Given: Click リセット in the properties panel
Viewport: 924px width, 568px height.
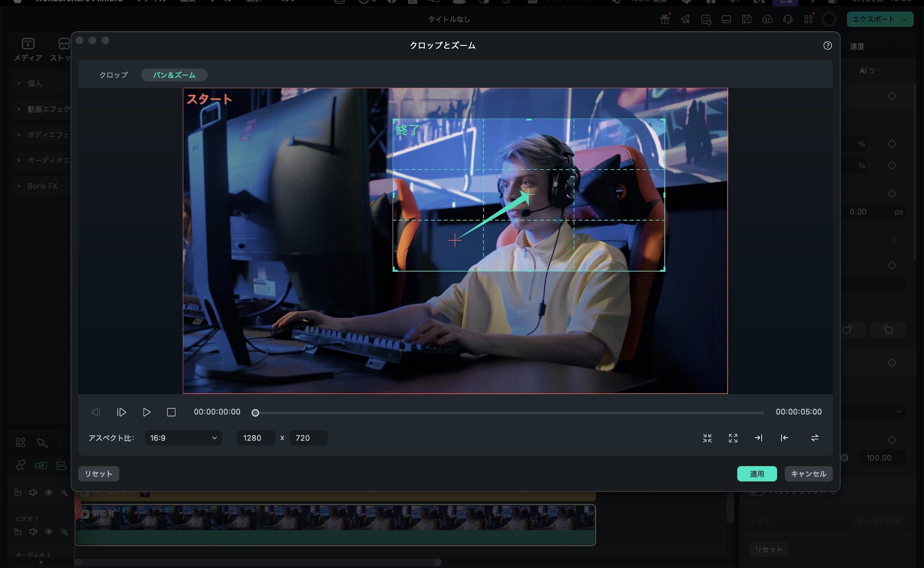Looking at the screenshot, I should click(768, 549).
